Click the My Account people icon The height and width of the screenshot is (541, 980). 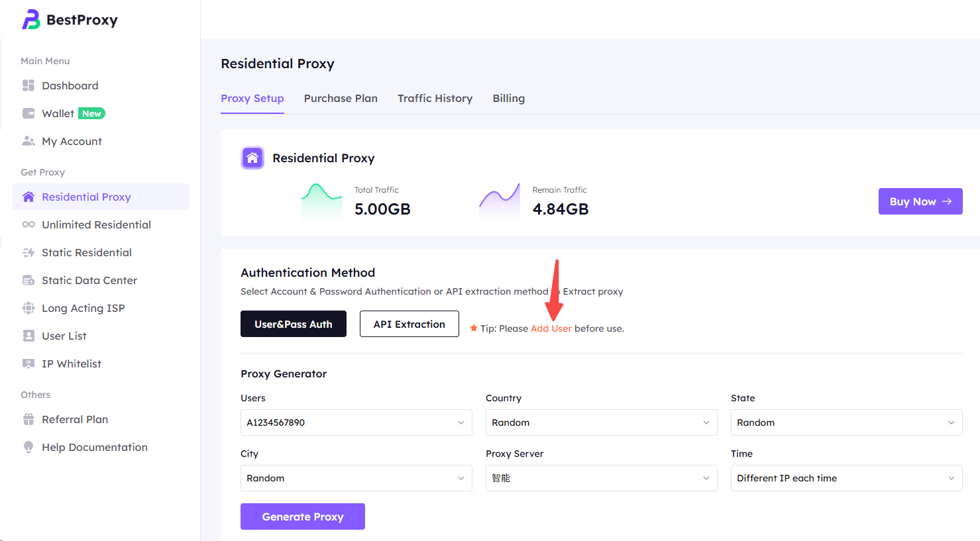28,141
